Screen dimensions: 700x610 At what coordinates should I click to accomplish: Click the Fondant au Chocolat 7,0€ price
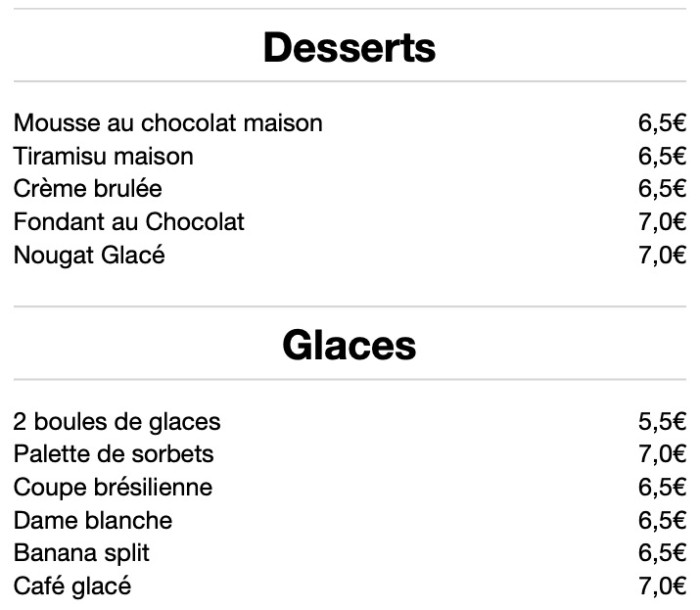pos(662,222)
